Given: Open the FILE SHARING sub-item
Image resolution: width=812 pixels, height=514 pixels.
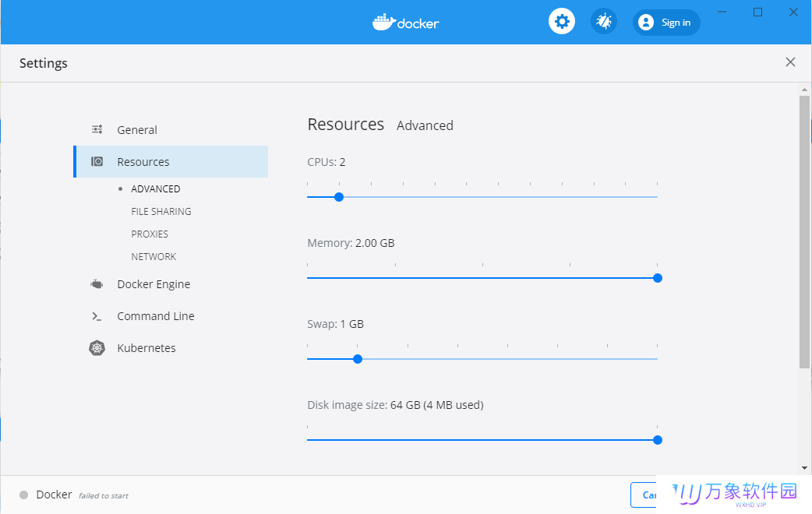Looking at the screenshot, I should point(161,211).
